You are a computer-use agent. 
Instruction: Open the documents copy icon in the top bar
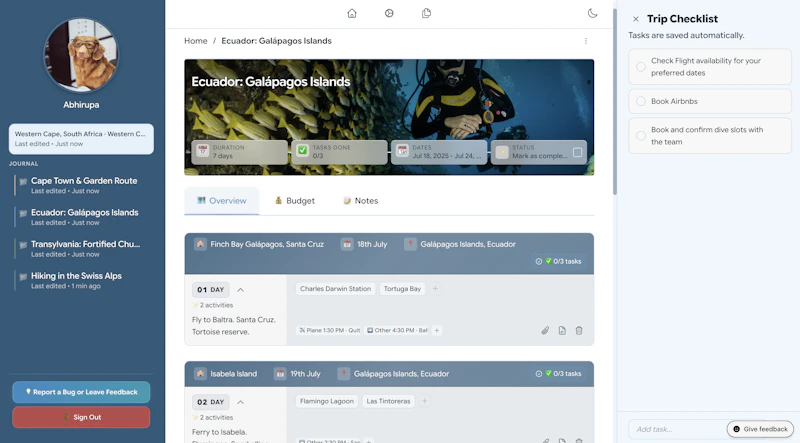pos(427,13)
